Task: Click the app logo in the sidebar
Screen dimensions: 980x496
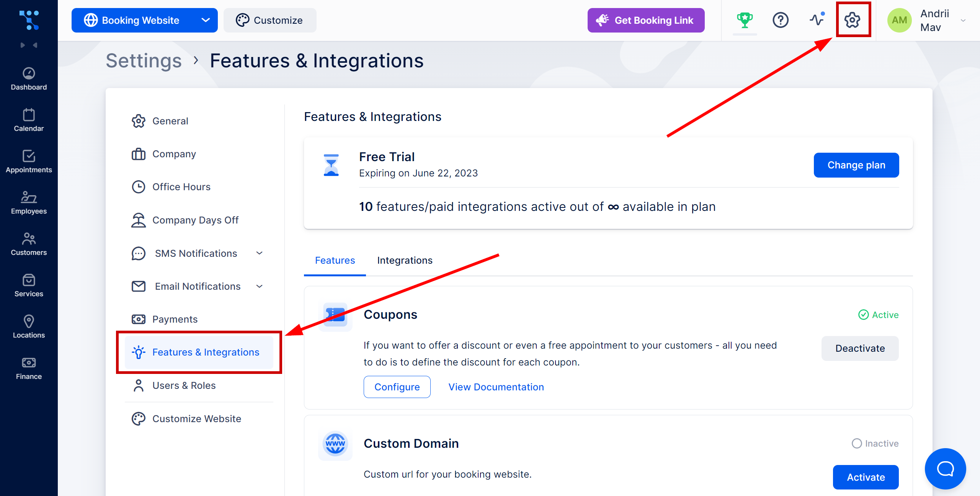Action: (29, 20)
